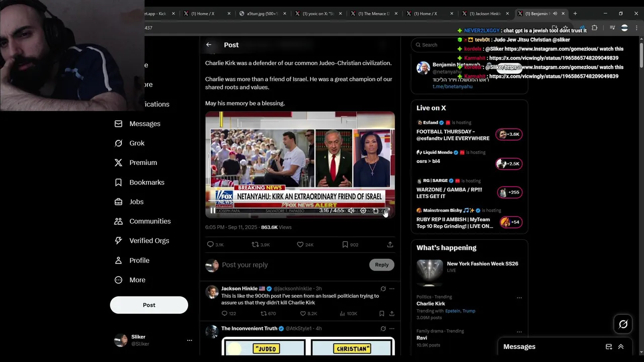Join Liquid Mendo's live +2.5K

click(x=509, y=164)
